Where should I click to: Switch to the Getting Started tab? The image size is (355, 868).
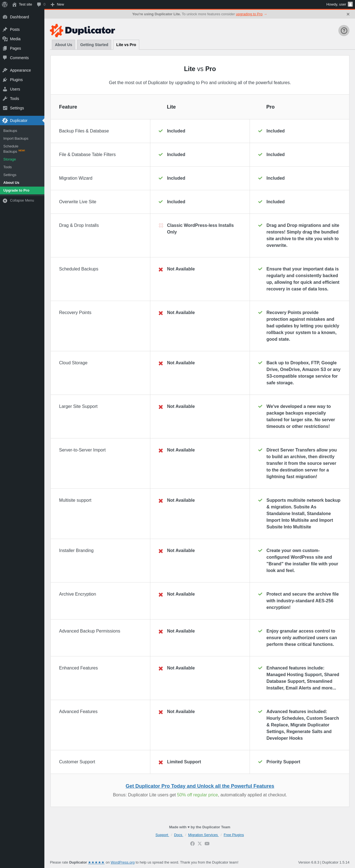(x=94, y=45)
